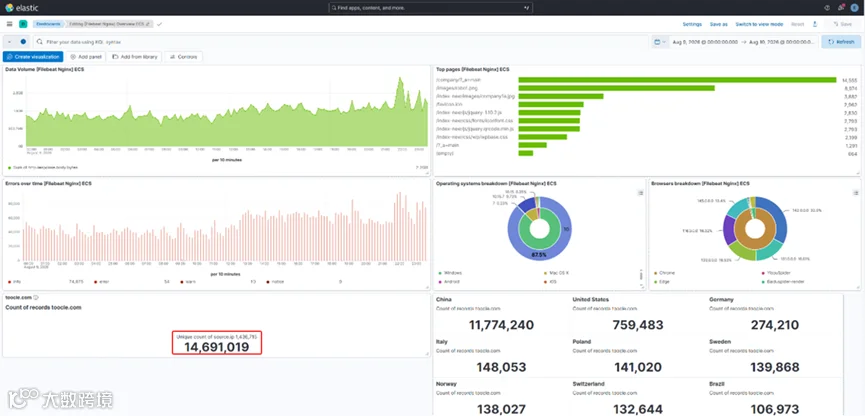Viewport: 865px width, 416px height.
Task: Click the share dashboard icon
Action: 815,24
